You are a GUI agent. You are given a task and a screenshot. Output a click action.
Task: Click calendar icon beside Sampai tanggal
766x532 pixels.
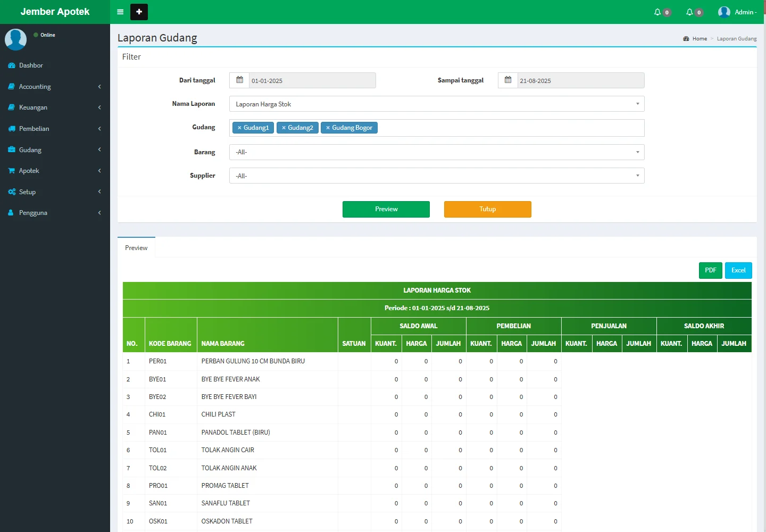tap(508, 80)
